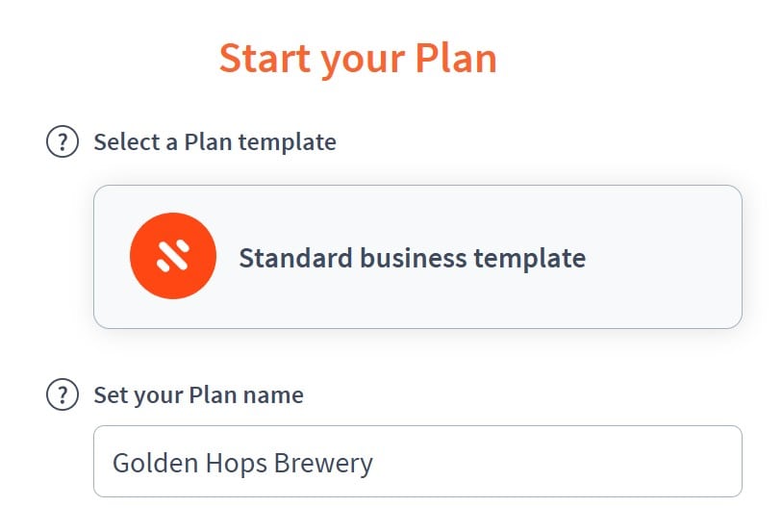The width and height of the screenshot is (782, 532).
Task: Open help for Select a Plan template
Action: (x=63, y=141)
